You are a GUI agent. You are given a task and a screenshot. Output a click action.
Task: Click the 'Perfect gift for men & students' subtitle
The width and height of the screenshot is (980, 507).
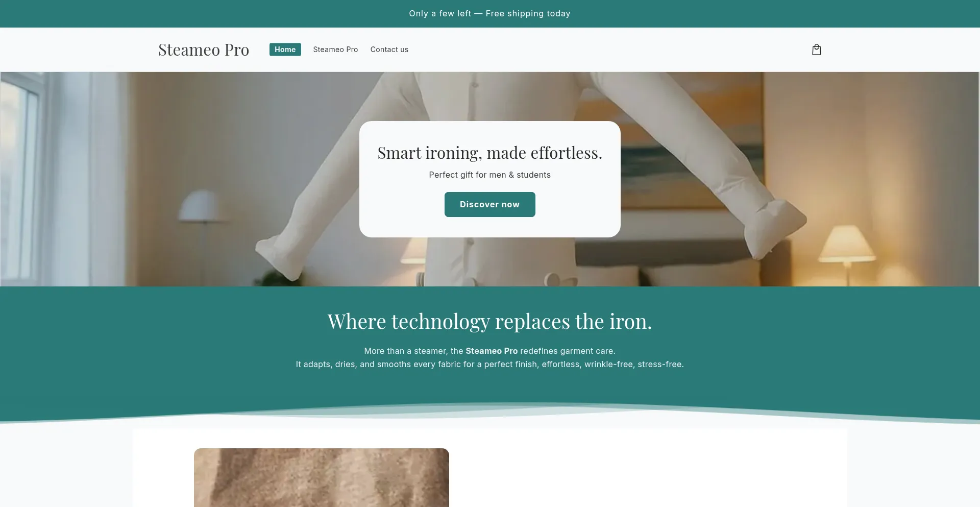pos(489,175)
